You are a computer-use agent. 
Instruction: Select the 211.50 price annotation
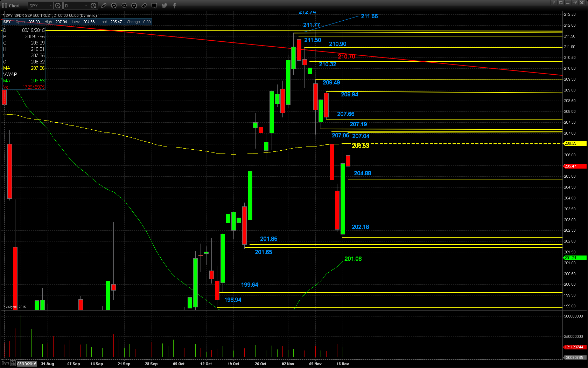tap(313, 40)
